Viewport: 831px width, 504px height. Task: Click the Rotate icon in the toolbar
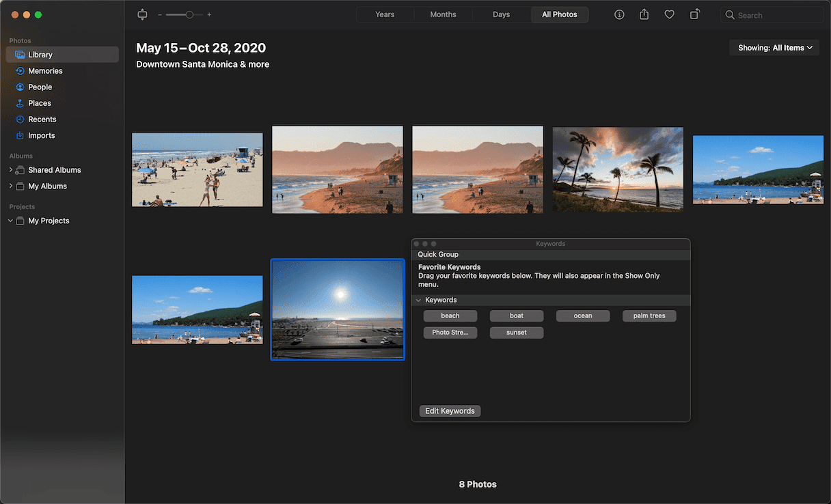pyautogui.click(x=695, y=14)
